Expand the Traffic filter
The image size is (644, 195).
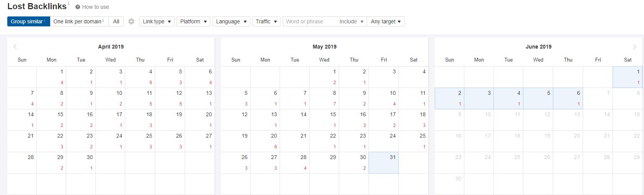(266, 21)
